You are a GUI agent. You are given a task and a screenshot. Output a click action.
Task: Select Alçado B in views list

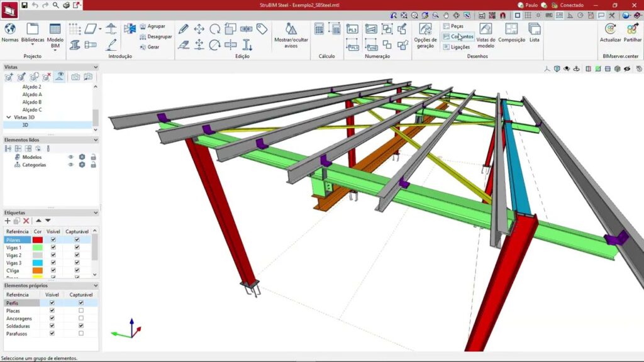[32, 102]
